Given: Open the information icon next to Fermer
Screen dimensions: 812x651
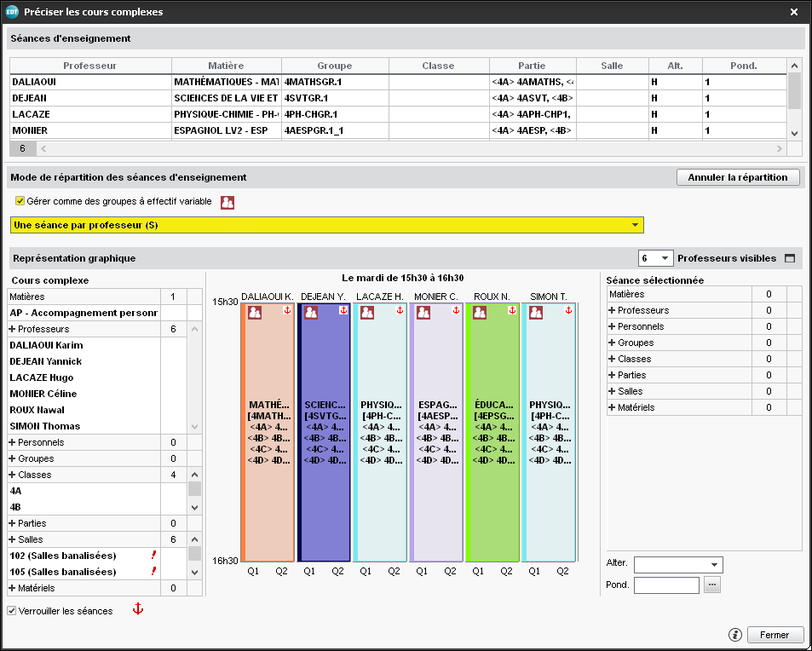Looking at the screenshot, I should (x=734, y=635).
